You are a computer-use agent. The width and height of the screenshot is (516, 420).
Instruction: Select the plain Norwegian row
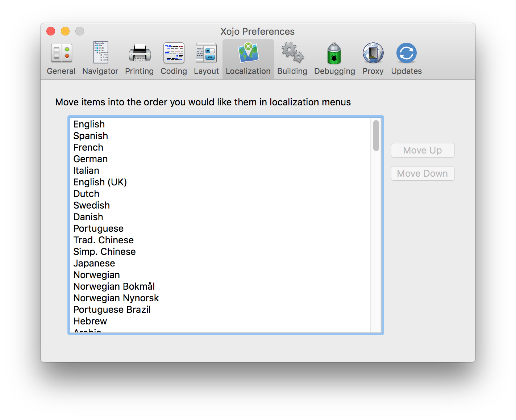(220, 275)
